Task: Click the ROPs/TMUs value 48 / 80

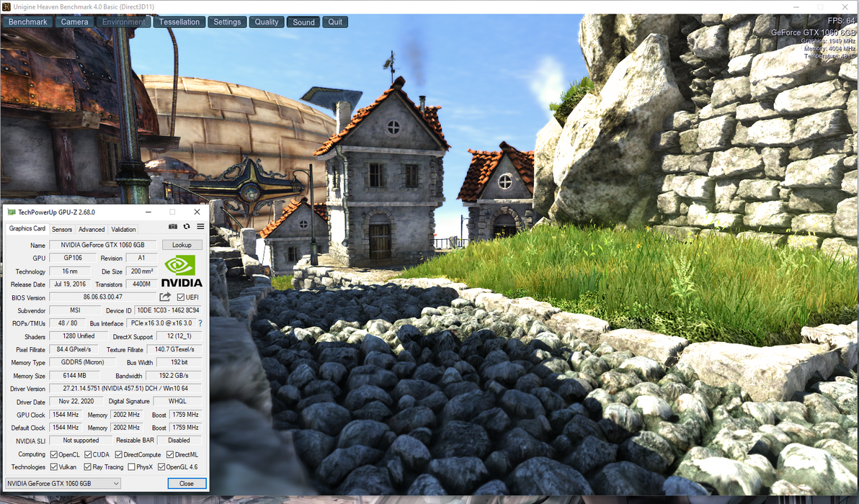Action: (x=68, y=323)
